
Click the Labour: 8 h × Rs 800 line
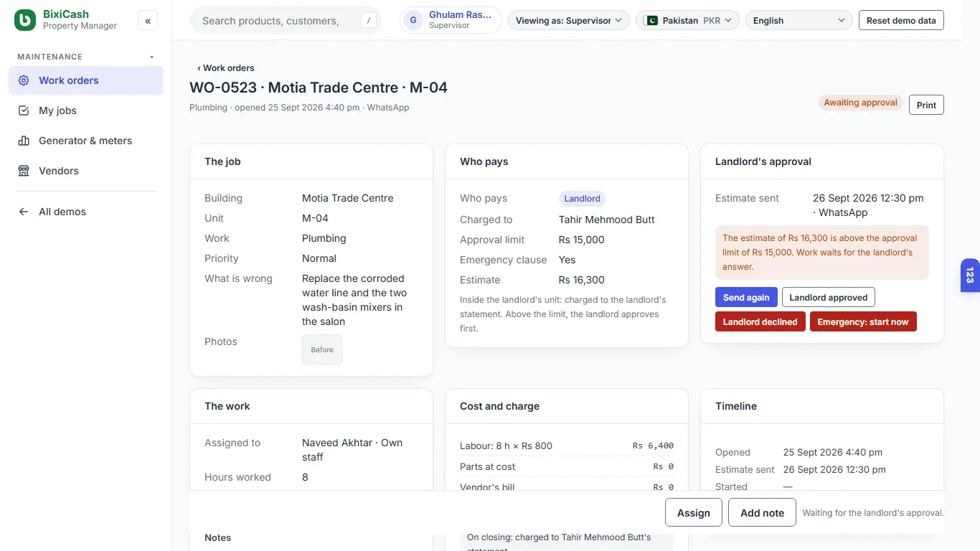pos(567,446)
